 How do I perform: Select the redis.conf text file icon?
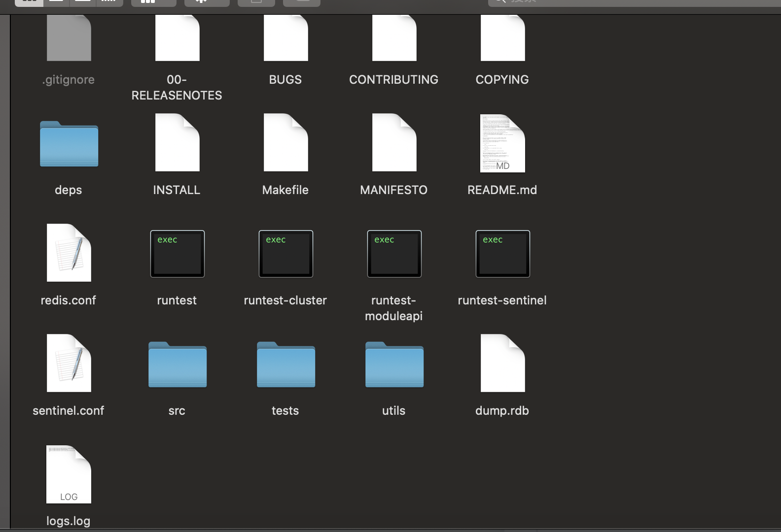click(x=69, y=253)
